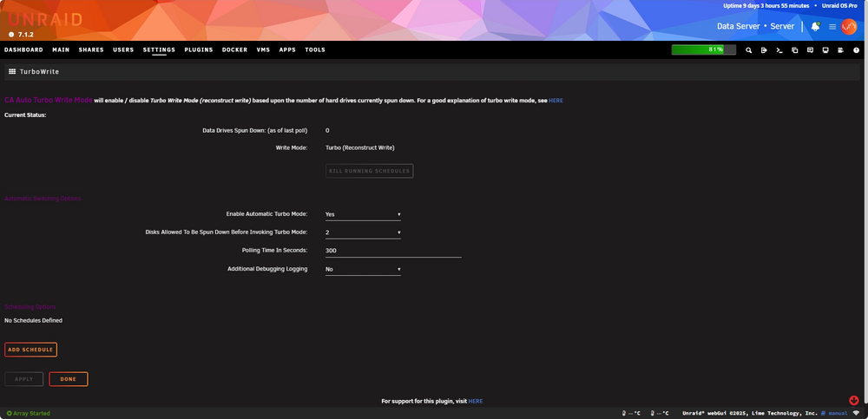
Task: Click the system info monitor icon
Action: tap(825, 49)
